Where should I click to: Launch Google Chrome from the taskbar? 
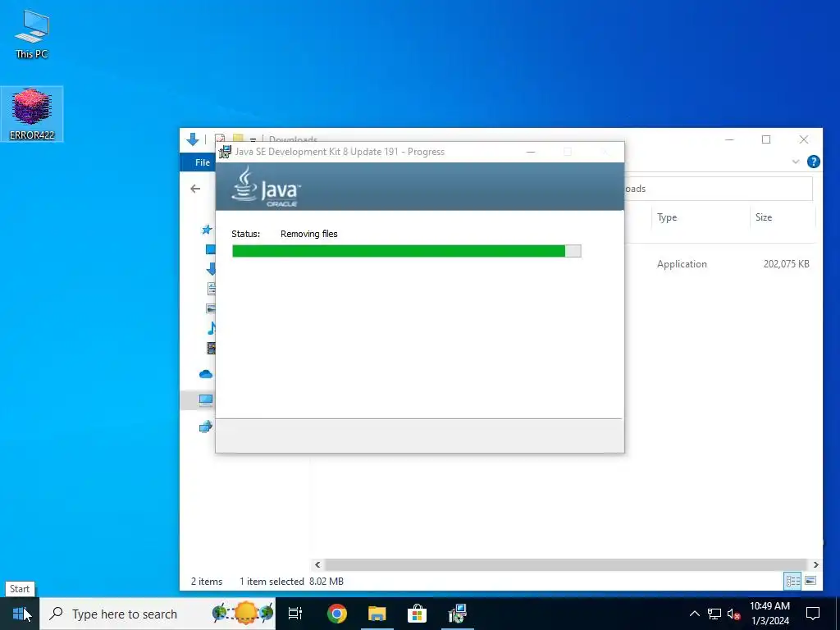pyautogui.click(x=337, y=614)
